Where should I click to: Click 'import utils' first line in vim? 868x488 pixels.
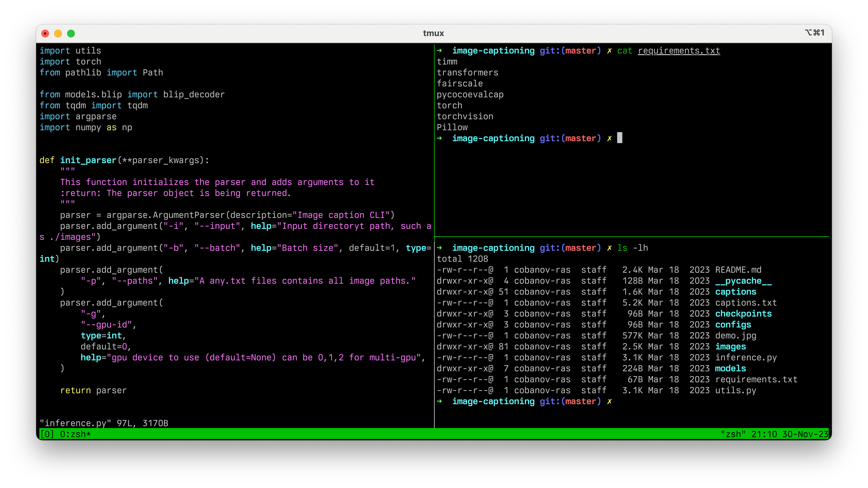coord(70,51)
